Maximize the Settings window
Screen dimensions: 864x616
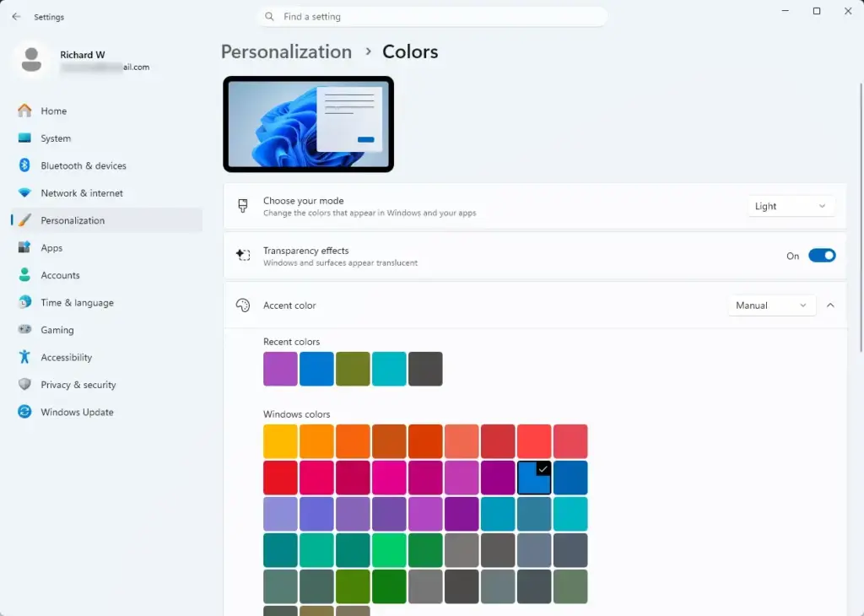(x=817, y=11)
